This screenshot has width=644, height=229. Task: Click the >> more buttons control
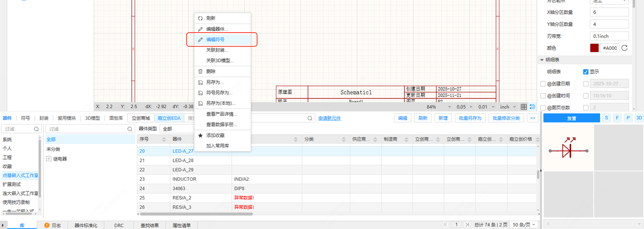coord(532,118)
